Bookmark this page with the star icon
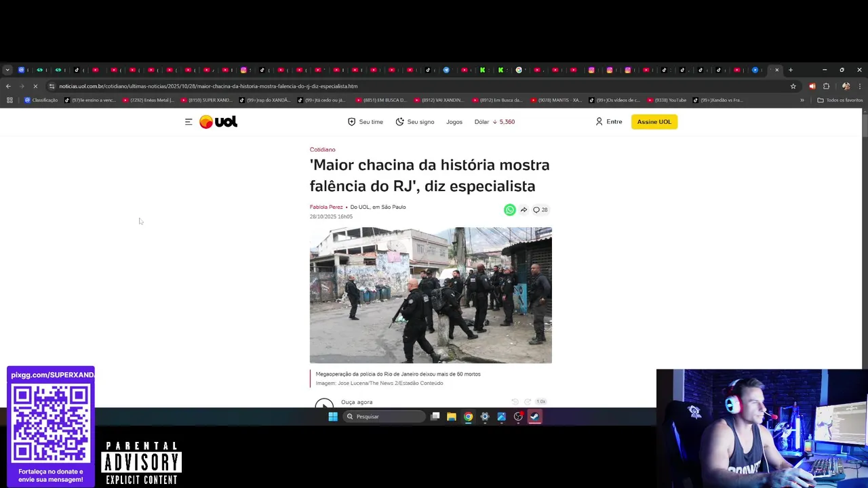Image resolution: width=868 pixels, height=488 pixels. [793, 86]
